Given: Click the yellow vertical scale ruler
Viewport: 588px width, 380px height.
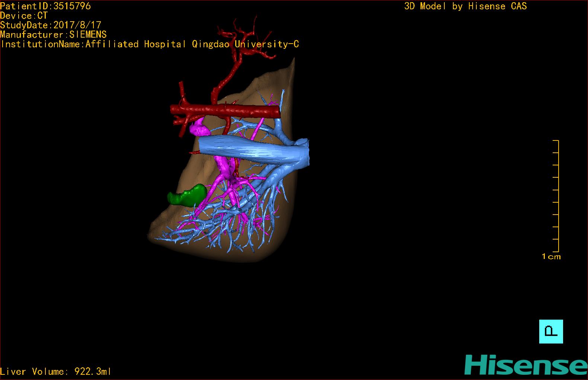Looking at the screenshot, I should tap(557, 196).
